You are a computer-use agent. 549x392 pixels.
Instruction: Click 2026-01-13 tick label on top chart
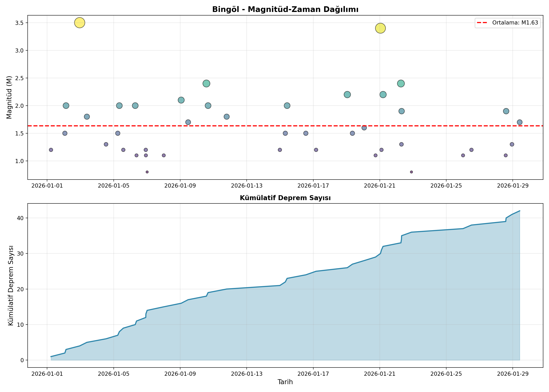(246, 186)
